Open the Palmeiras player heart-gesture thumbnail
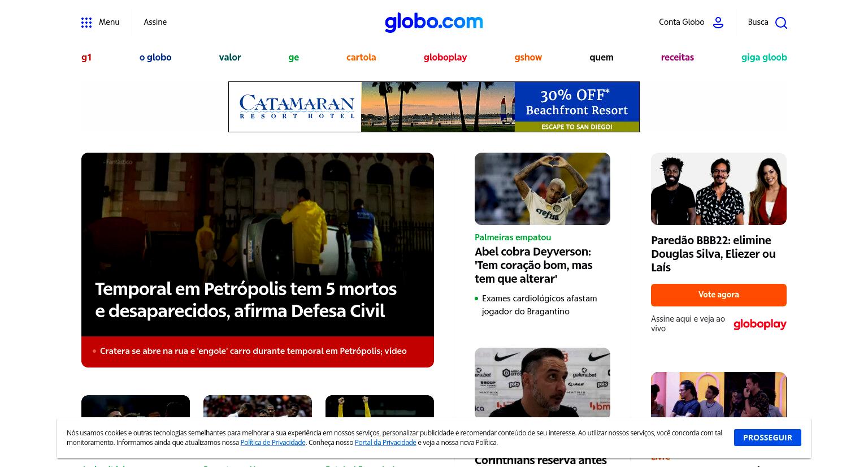This screenshot has width=868, height=467. coord(542,189)
